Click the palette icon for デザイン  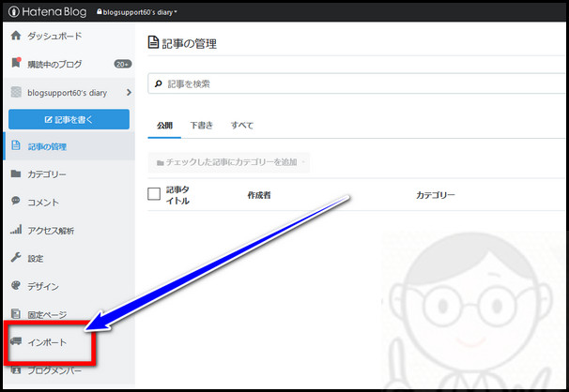(x=16, y=285)
